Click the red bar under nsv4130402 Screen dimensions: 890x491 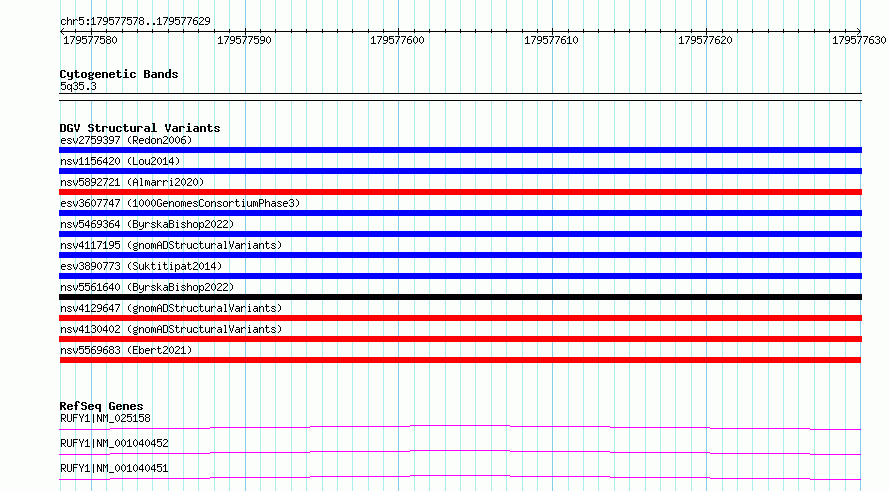[x=460, y=339]
